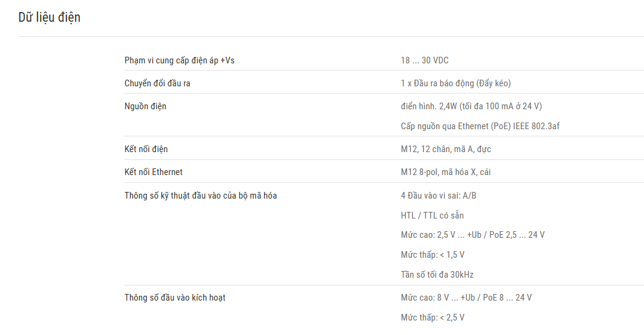Viewport: 644px width, 335px height.
Task: Click 'M12 8-pol, mã hóa X, cái' value
Action: tap(446, 172)
